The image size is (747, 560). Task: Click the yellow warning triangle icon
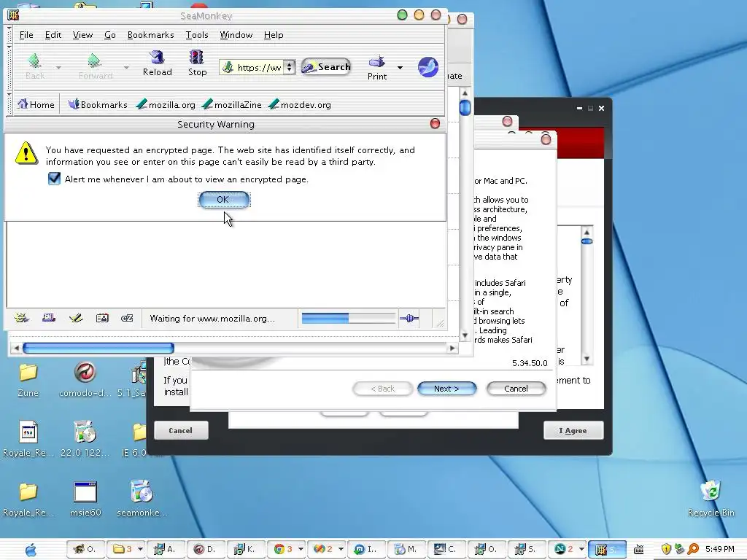26,153
